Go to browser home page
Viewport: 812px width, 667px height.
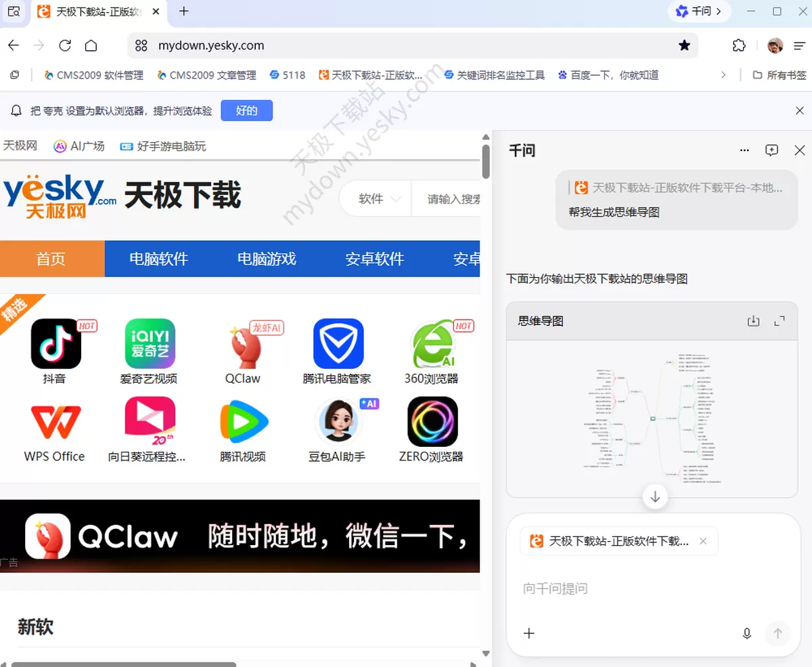pos(91,45)
